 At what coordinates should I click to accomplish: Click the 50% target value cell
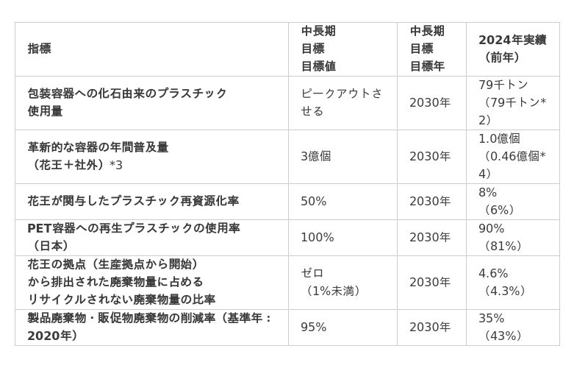click(x=314, y=201)
